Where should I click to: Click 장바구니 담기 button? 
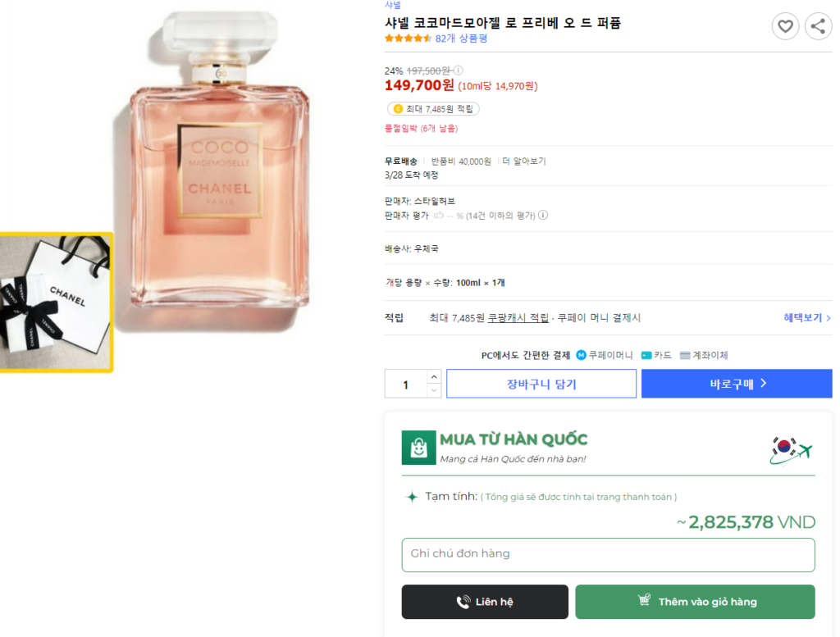(x=541, y=384)
